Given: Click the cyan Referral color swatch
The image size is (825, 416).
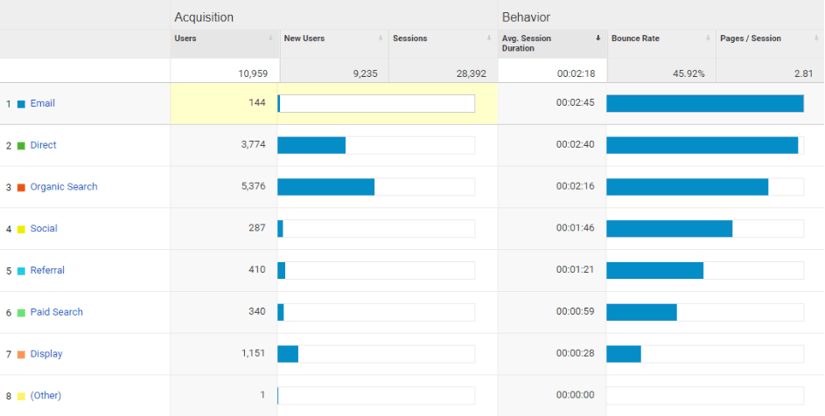Looking at the screenshot, I should 21,271.
